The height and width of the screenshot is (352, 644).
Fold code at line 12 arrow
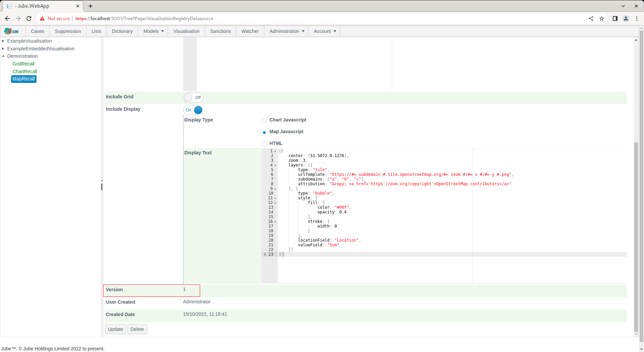click(x=275, y=203)
